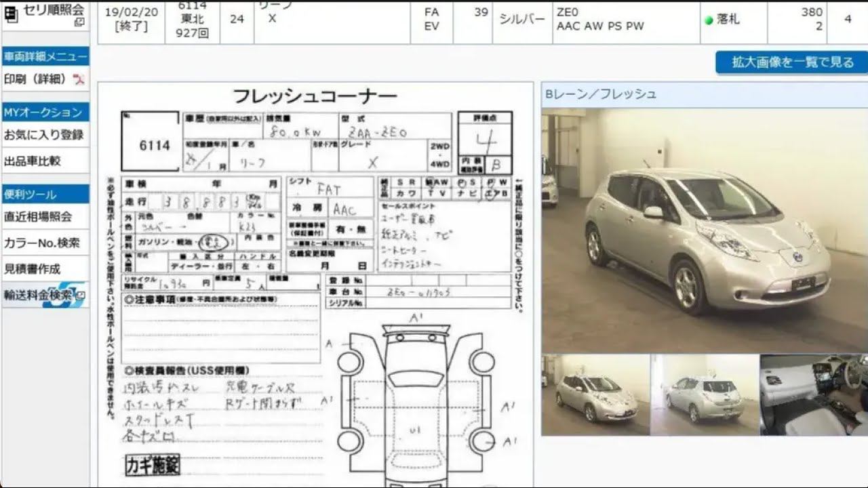This screenshot has height=488, width=868.
Task: Open the カラーNo.検索 tool
Action: (x=42, y=243)
